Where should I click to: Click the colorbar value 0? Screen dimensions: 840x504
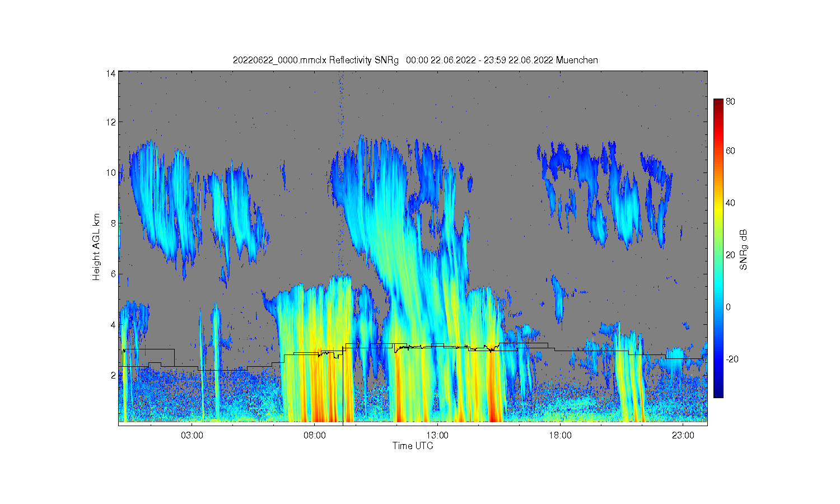click(729, 307)
